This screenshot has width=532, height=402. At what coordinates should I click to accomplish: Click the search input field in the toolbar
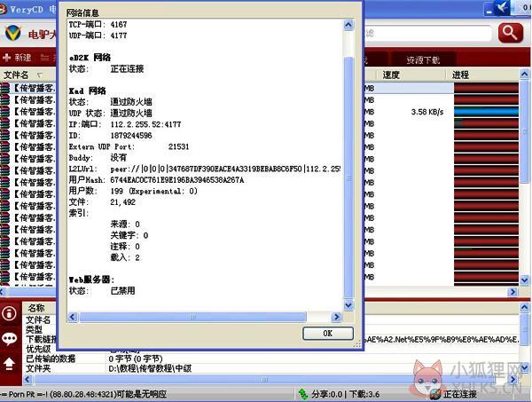[x=427, y=33]
